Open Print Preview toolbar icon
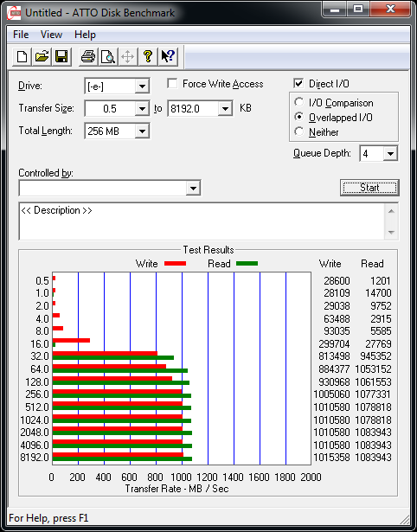 click(x=108, y=56)
